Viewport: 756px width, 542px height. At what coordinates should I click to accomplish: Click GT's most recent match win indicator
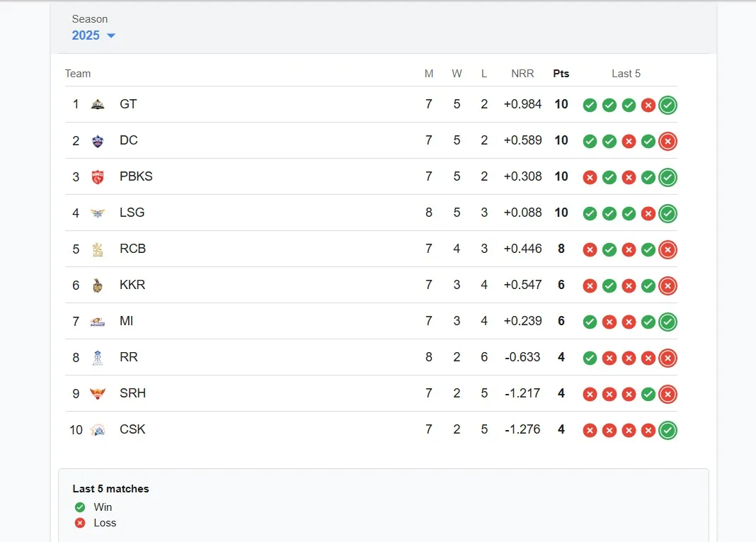(668, 106)
